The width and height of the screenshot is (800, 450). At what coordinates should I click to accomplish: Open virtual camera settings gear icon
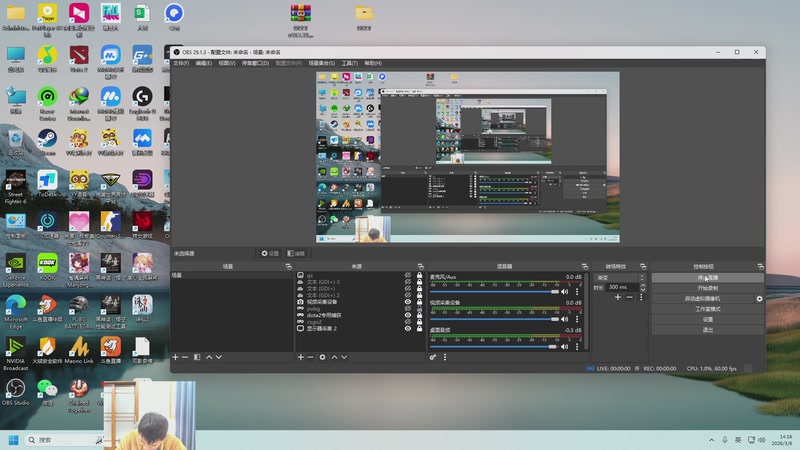pyautogui.click(x=759, y=299)
